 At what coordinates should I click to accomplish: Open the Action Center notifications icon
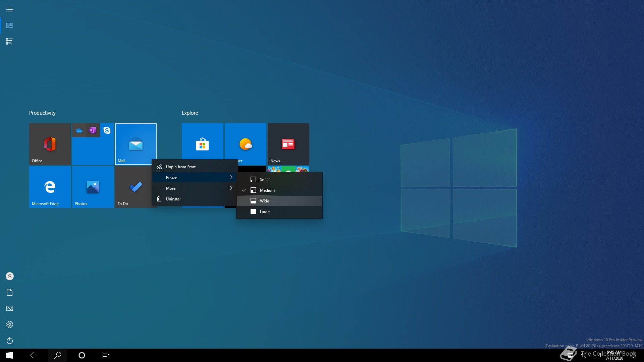633,355
